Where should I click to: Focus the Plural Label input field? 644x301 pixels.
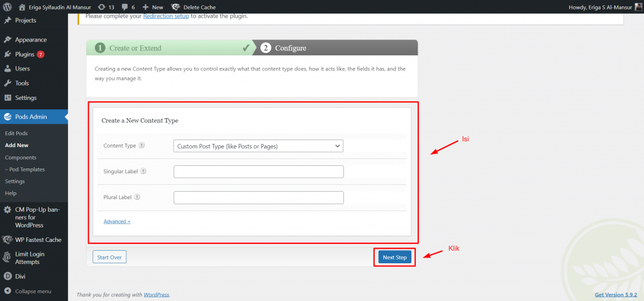258,197
